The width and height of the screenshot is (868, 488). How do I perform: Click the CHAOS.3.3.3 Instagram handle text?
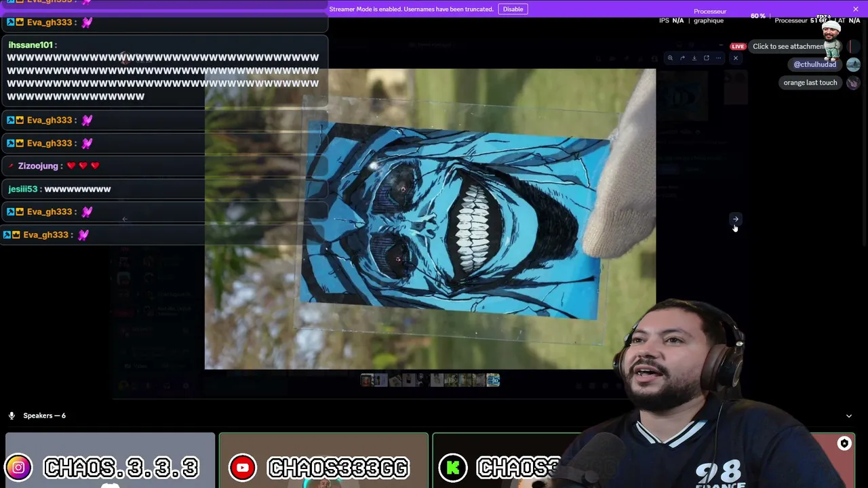tap(121, 468)
